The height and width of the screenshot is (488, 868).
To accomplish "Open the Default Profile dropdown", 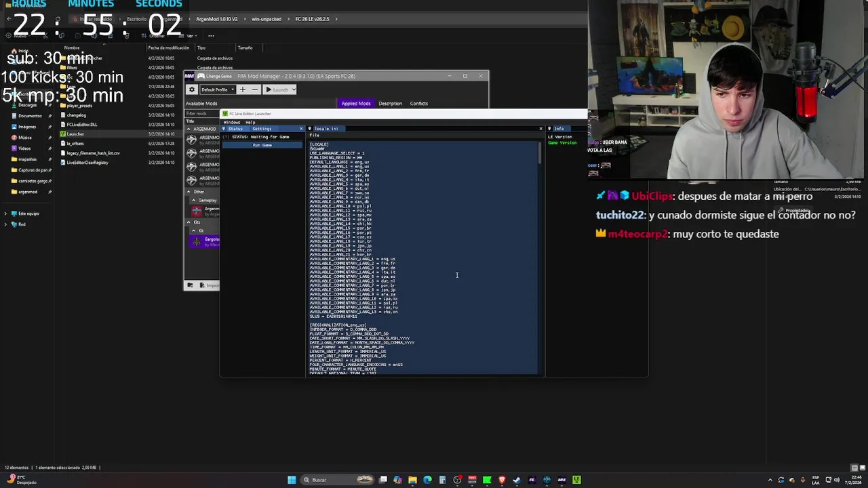I will pos(218,89).
